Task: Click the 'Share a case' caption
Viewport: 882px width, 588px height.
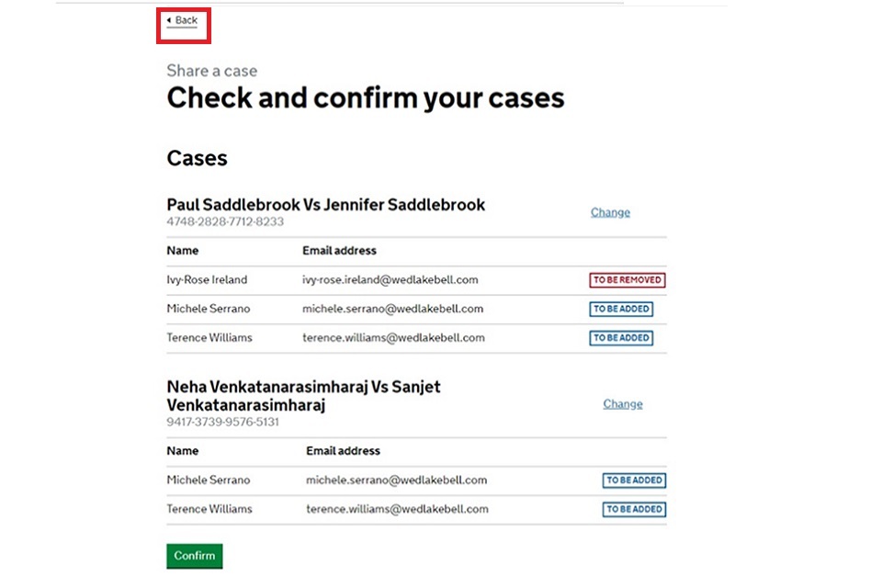Action: (212, 71)
